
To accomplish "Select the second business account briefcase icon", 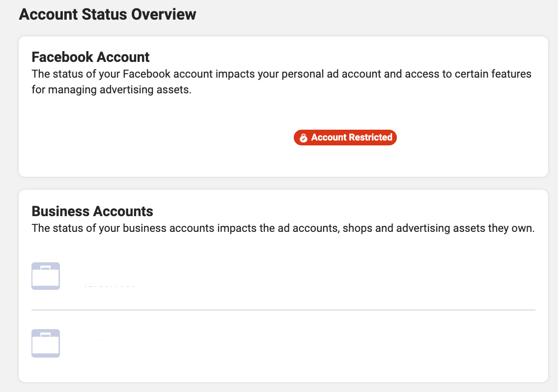I will click(x=46, y=343).
